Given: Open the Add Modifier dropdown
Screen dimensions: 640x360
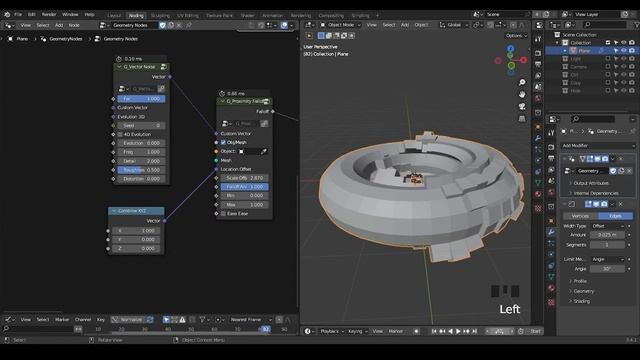Looking at the screenshot, I should (598, 146).
